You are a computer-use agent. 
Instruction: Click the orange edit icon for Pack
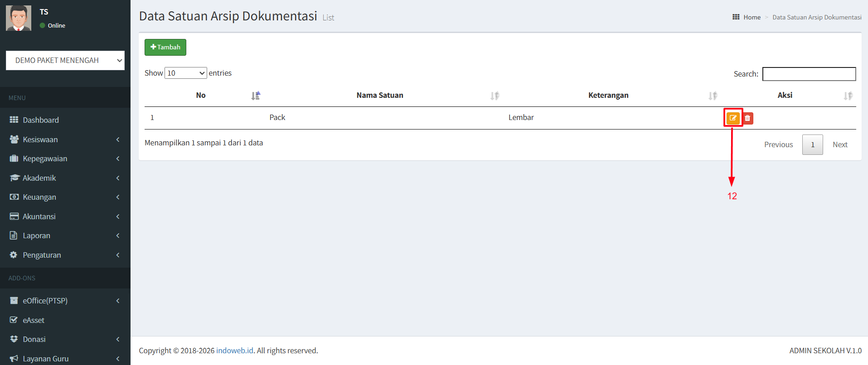click(733, 118)
